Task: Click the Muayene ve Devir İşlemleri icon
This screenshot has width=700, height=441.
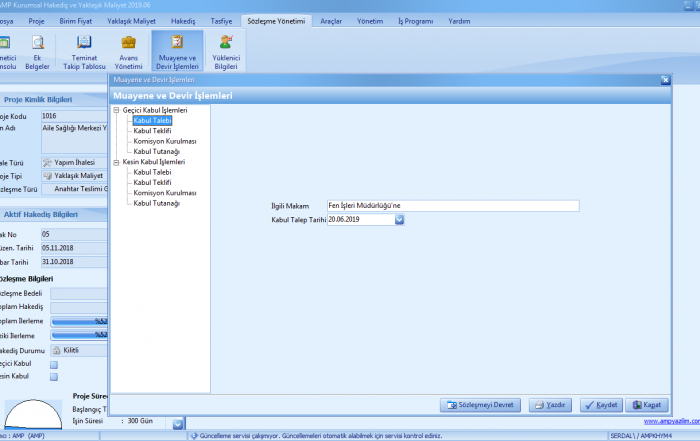Action: (177, 51)
